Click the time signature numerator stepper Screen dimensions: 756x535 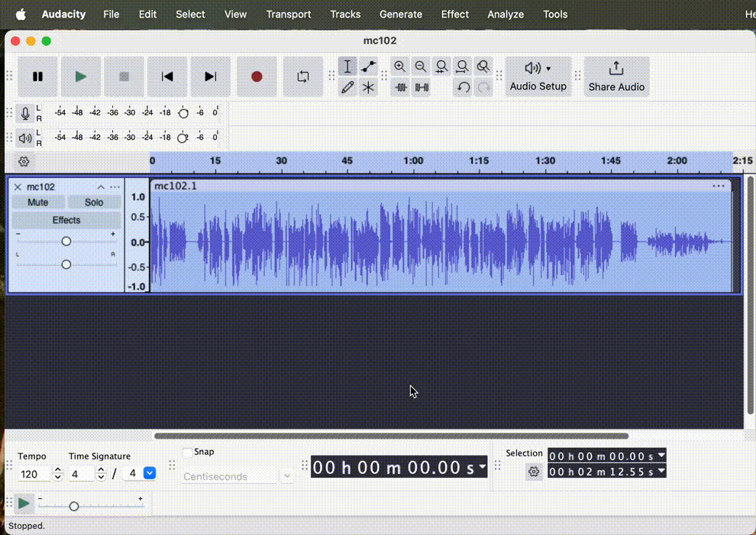[x=101, y=473]
